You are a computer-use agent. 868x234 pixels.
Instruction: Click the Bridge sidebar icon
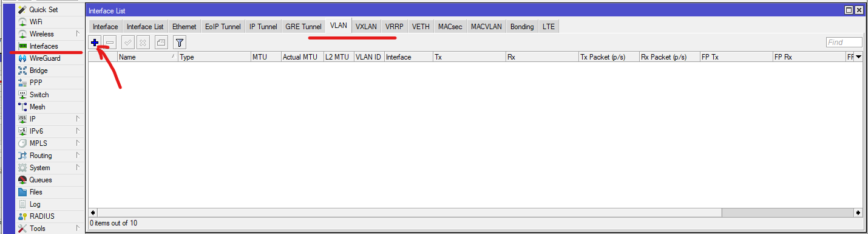(x=22, y=71)
